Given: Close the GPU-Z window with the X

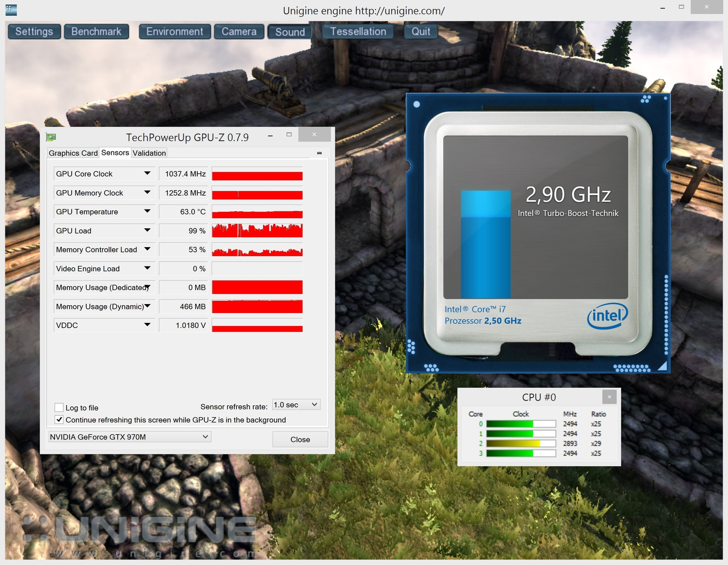Looking at the screenshot, I should tap(314, 135).
